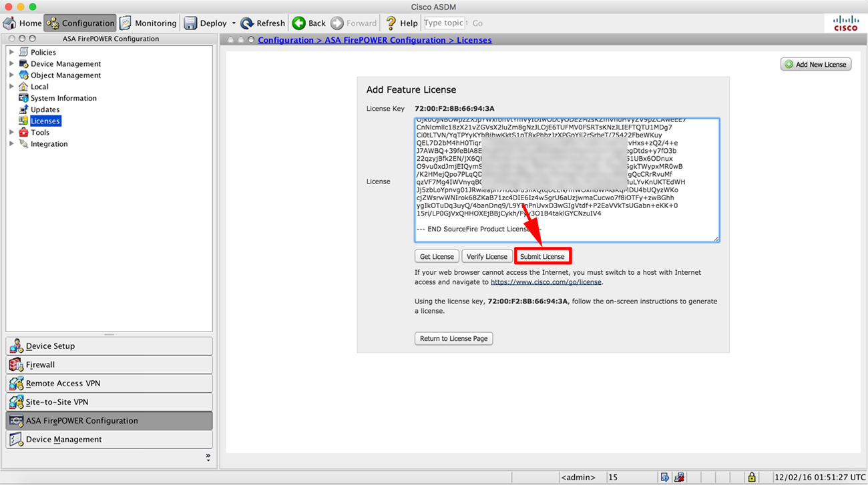Open the Device Setup navigation section
The width and height of the screenshot is (868, 485).
(109, 346)
